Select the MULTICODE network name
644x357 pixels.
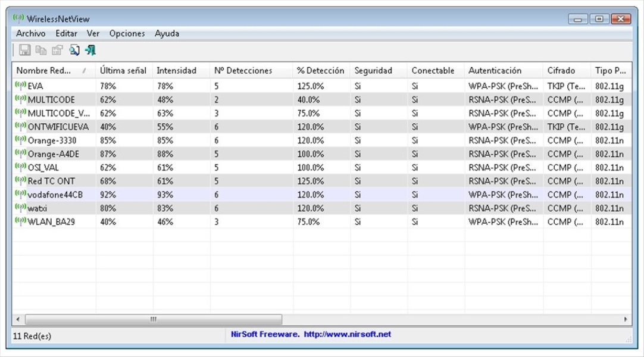[51, 100]
